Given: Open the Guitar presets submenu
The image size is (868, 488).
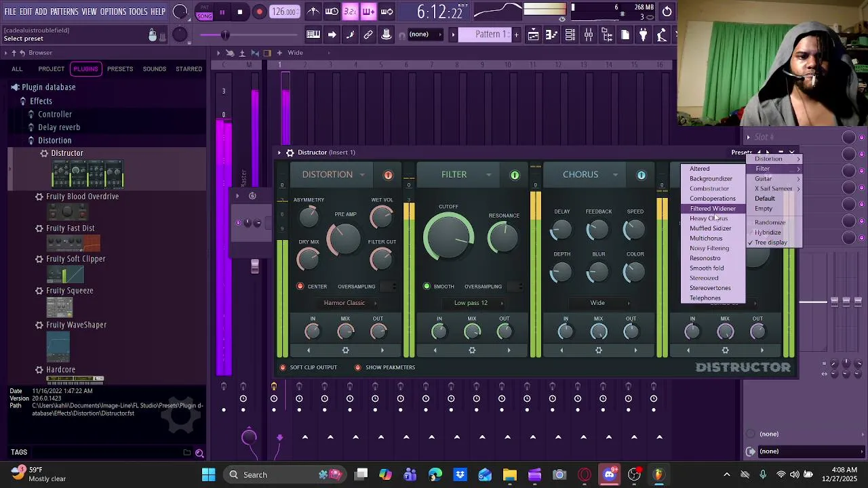Looking at the screenshot, I should tap(773, 178).
